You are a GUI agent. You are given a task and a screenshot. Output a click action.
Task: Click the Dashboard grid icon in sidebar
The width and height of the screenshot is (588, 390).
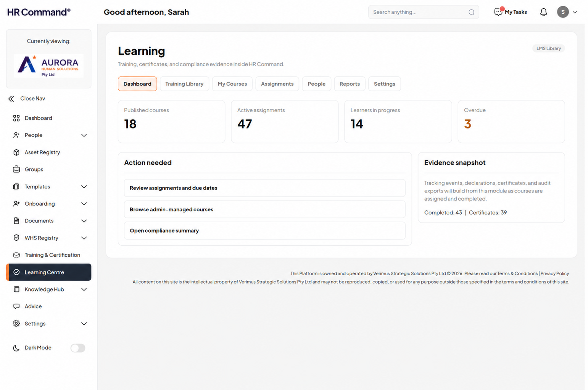[16, 118]
